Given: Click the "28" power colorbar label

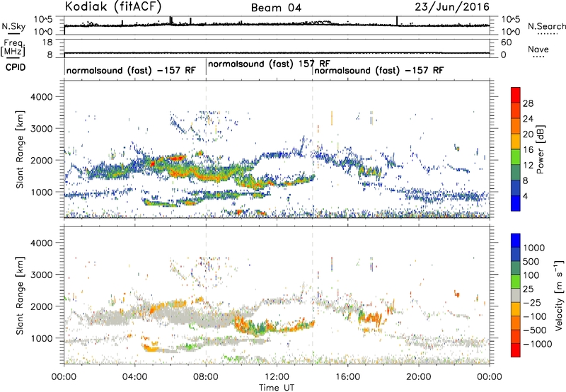Looking at the screenshot, I should [528, 103].
